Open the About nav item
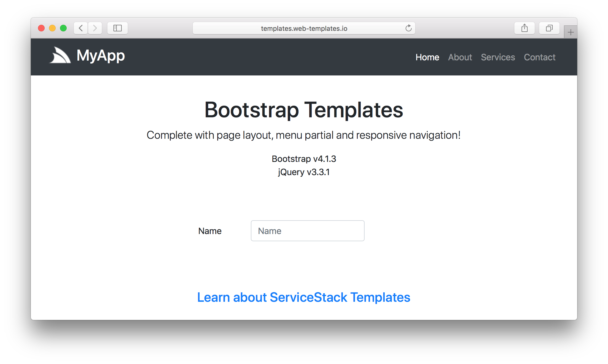Screen dimensions: 608x364 pyautogui.click(x=460, y=57)
